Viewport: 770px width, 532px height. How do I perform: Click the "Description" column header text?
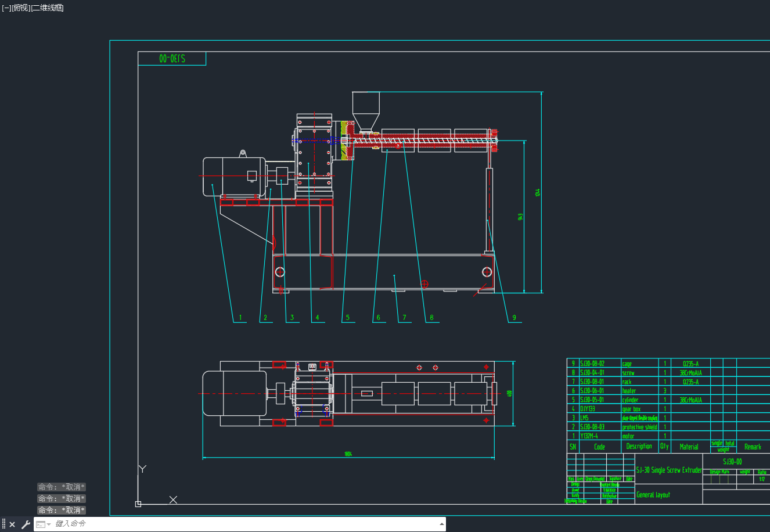point(639,446)
